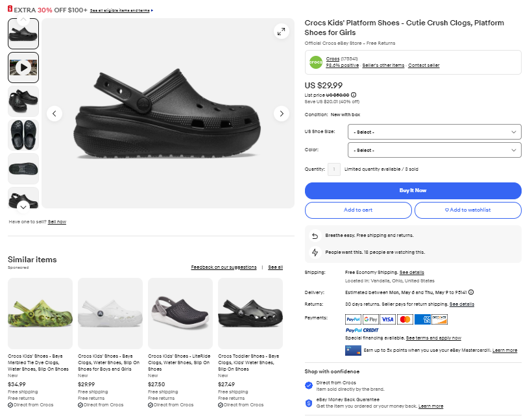Viewport: 532px width, 420px height.
Task: Click the $27.50 price
Action: pyautogui.click(x=156, y=384)
